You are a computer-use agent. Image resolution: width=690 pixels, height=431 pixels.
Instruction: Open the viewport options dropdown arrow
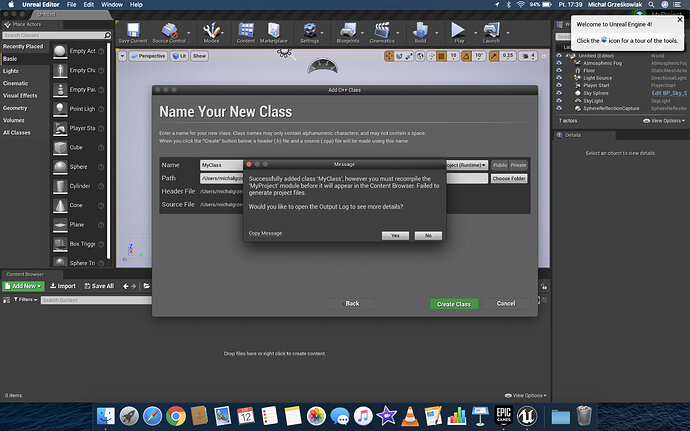point(122,56)
